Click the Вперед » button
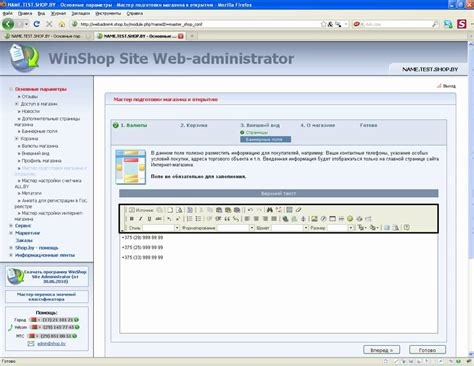Image resolution: width=474 pixels, height=366 pixels. (382, 350)
